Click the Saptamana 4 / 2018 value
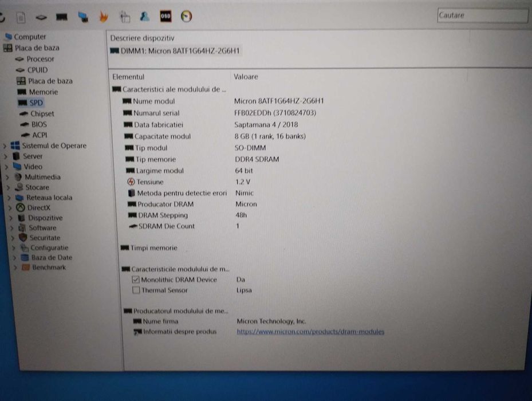Viewport: 532px width, 401px height. coord(266,125)
